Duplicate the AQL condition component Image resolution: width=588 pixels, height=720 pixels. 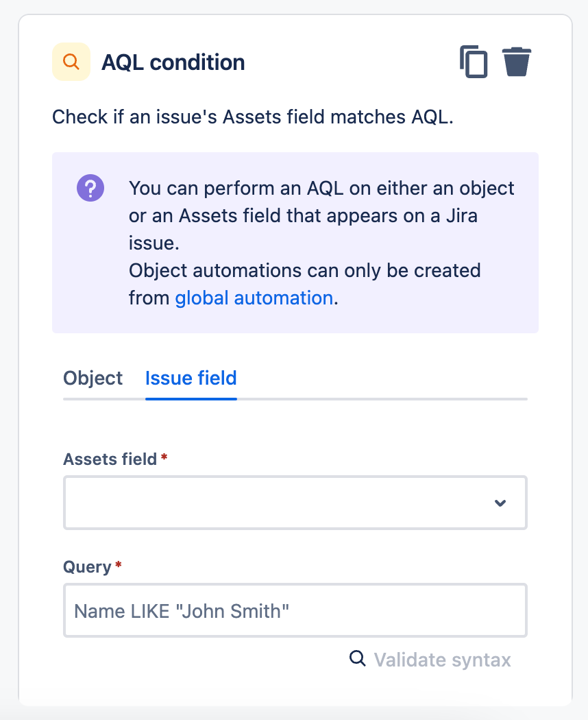474,62
